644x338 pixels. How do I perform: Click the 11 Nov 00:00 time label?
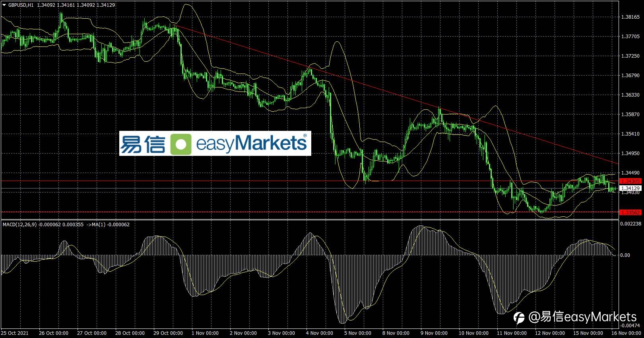(512, 333)
